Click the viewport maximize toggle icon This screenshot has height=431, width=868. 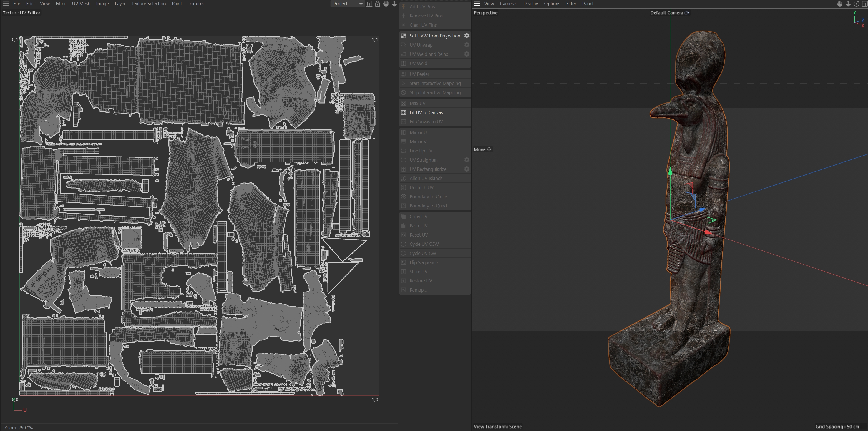tap(864, 4)
